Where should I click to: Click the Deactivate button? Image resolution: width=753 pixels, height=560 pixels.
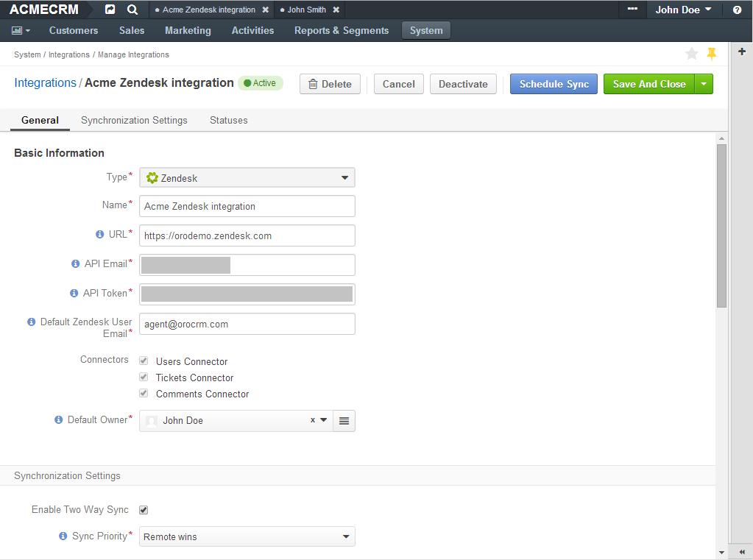pos(463,84)
